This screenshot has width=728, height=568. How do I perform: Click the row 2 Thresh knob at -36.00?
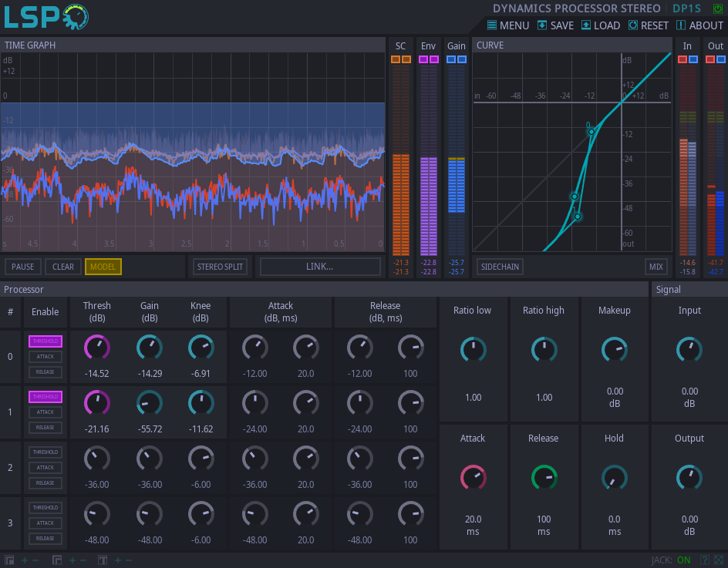point(97,459)
